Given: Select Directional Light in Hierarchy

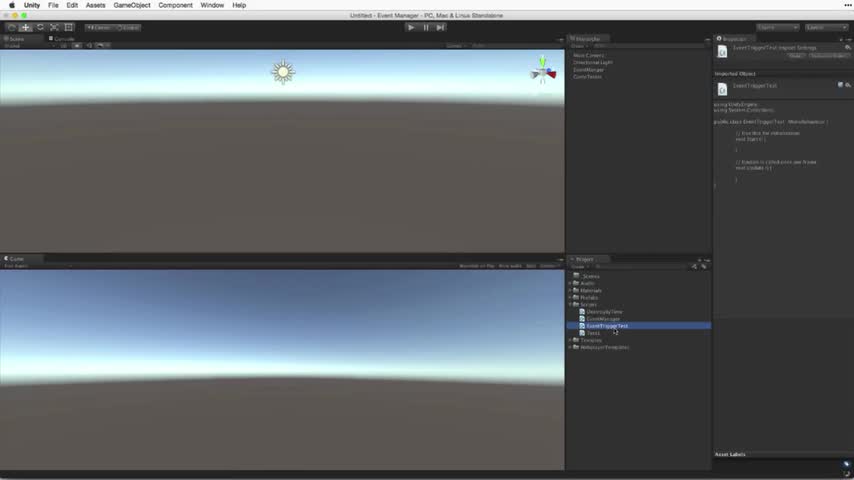Looking at the screenshot, I should 593,63.
